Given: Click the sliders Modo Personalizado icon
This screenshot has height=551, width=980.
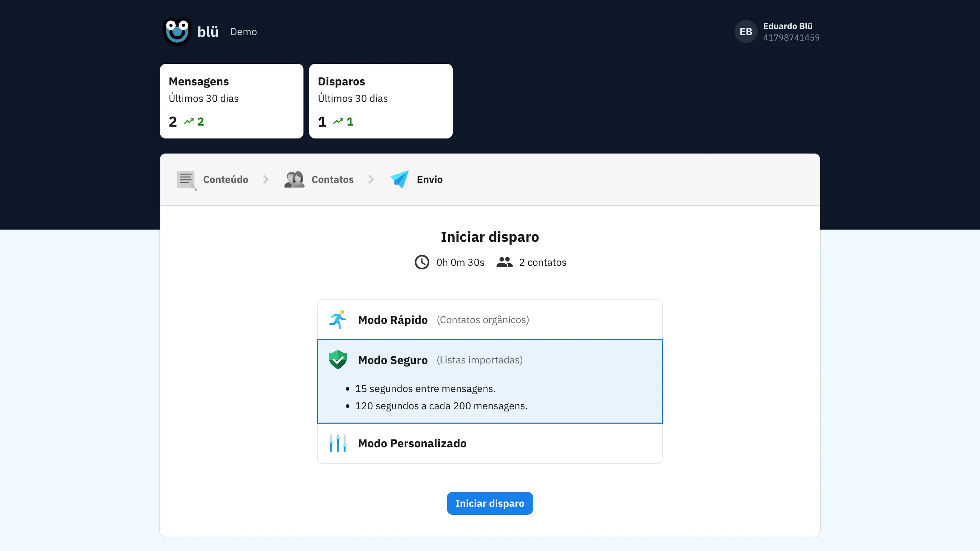Looking at the screenshot, I should tap(338, 443).
